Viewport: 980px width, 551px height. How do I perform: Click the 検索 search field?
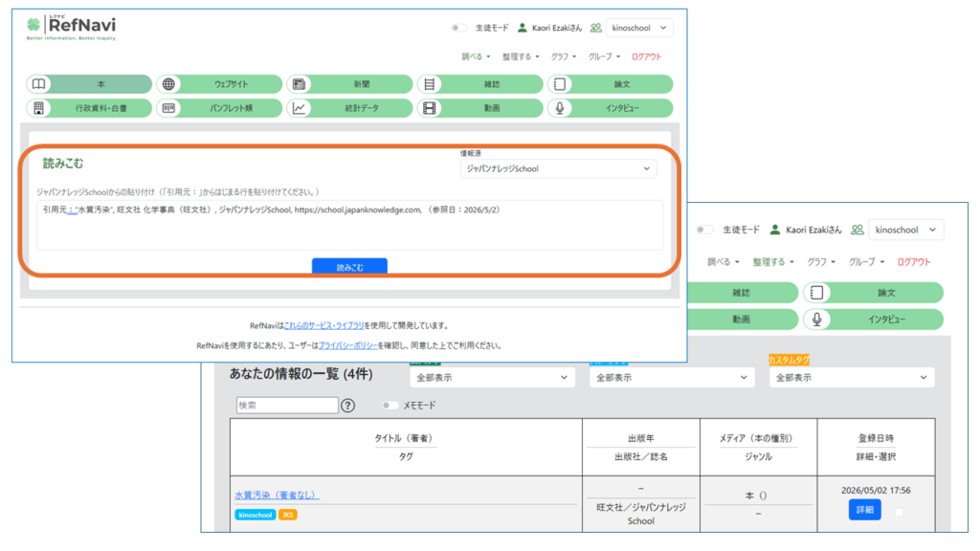[287, 406]
